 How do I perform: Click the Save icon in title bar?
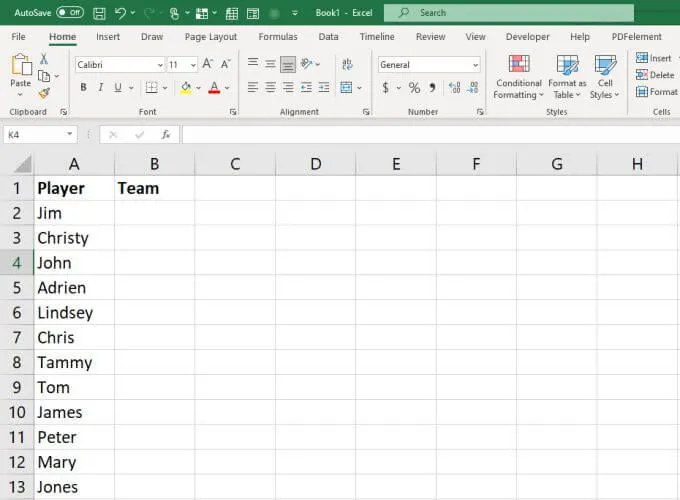tap(99, 13)
